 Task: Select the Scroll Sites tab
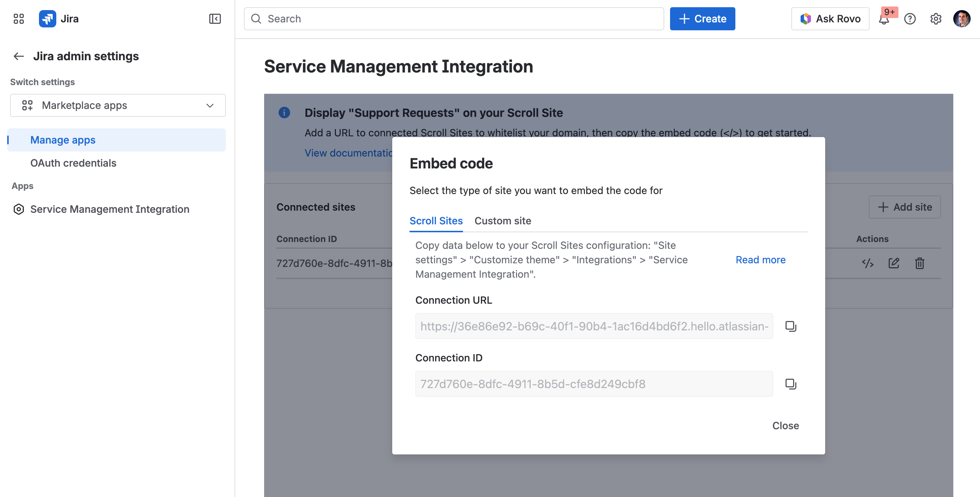pos(436,221)
